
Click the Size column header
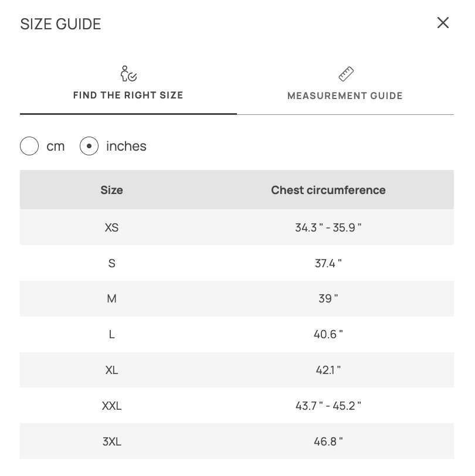coord(111,190)
